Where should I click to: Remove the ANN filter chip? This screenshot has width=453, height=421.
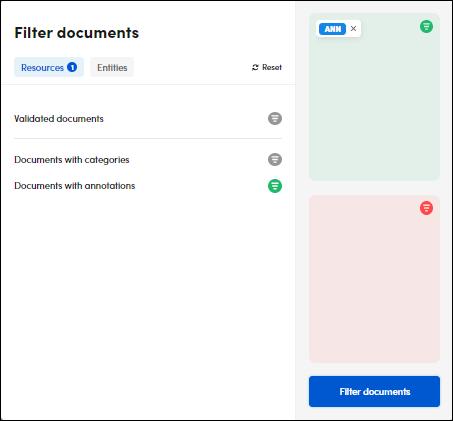(x=353, y=29)
